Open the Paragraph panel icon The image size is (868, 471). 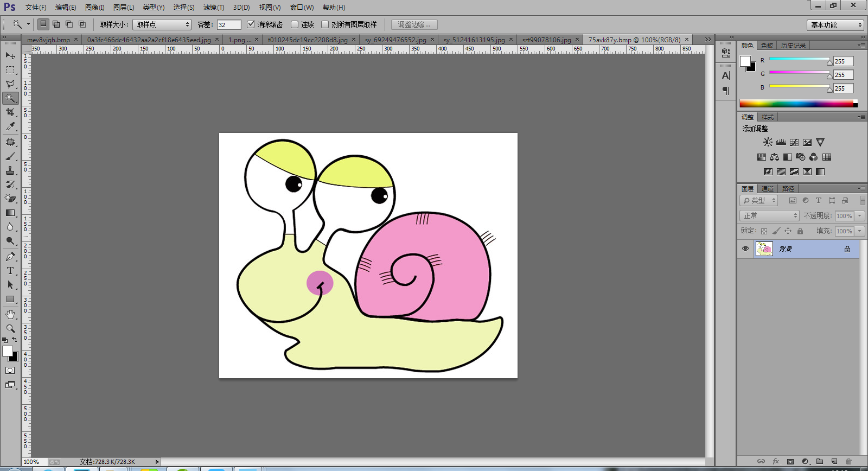(x=726, y=91)
